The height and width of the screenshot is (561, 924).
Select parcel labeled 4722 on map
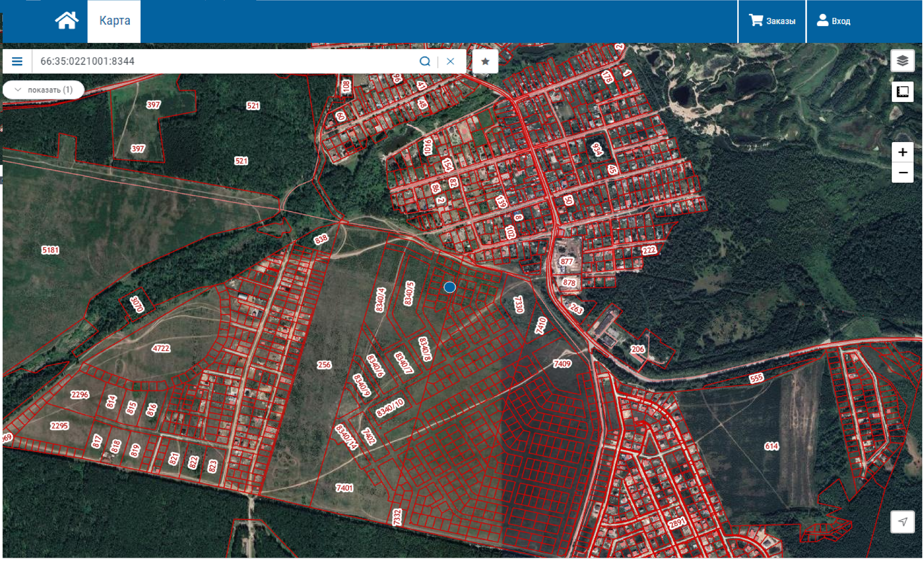point(161,348)
